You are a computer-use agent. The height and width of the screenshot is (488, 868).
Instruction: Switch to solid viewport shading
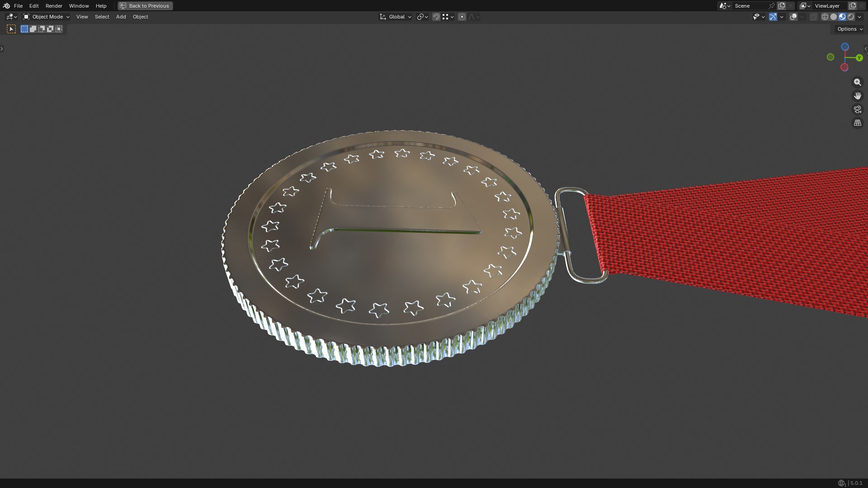pos(834,17)
